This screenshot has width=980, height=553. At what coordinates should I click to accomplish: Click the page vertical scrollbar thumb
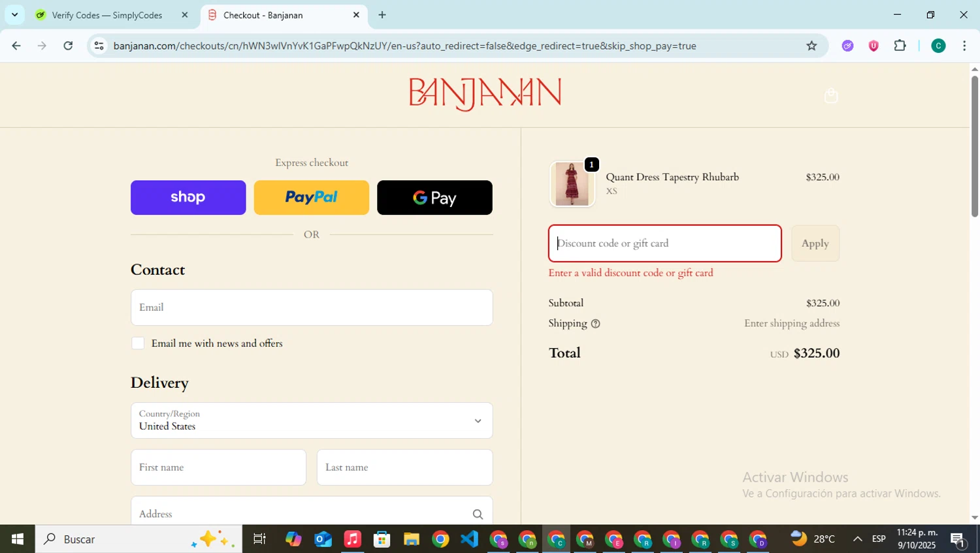tap(975, 146)
